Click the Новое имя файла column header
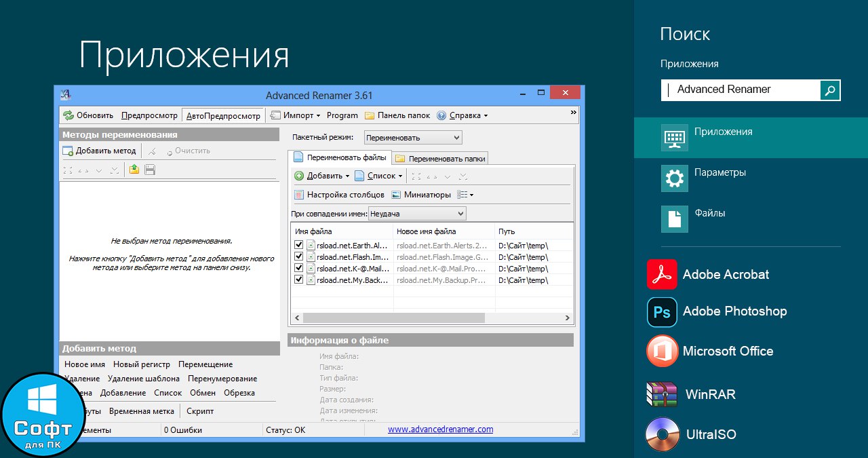Screen dimensions: 868x458 [444, 231]
